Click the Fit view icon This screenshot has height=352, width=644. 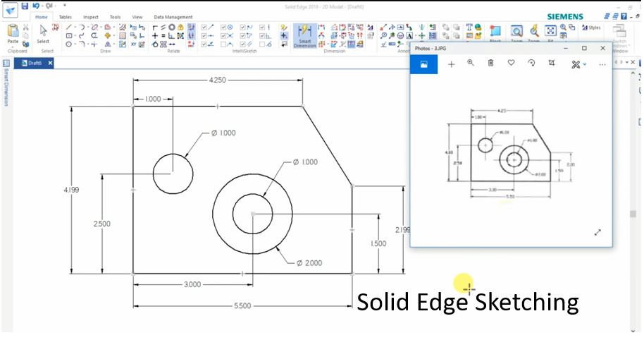click(550, 30)
